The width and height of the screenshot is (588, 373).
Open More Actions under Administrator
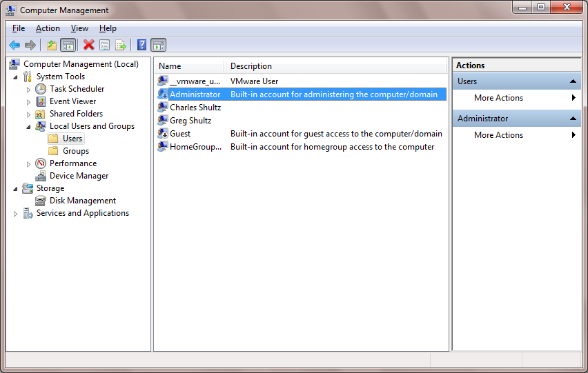coord(517,135)
